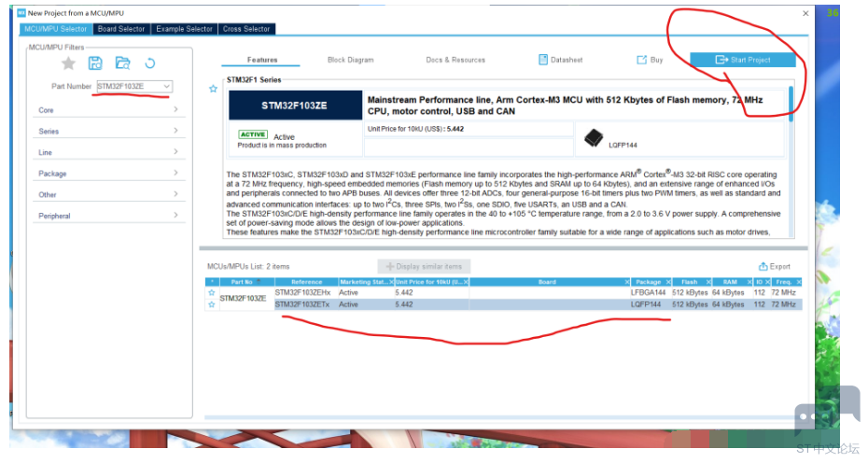Sort list by Freq. column header
The width and height of the screenshot is (868, 463).
[x=786, y=282]
